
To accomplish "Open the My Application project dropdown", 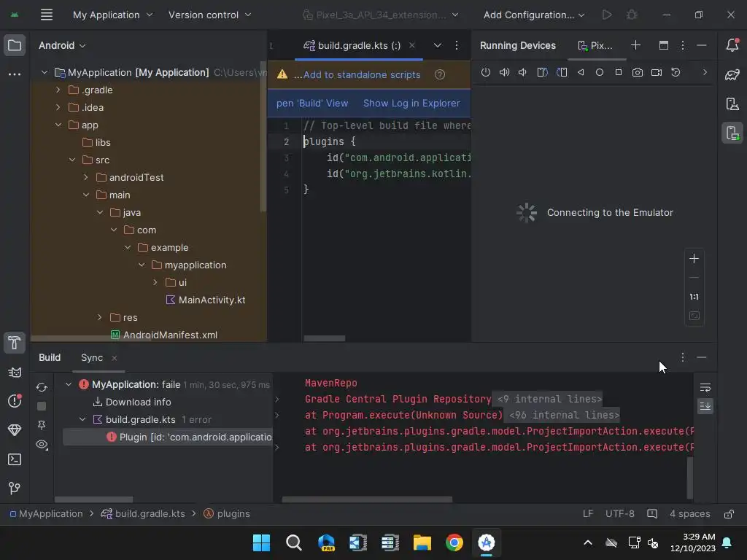I will click(113, 15).
